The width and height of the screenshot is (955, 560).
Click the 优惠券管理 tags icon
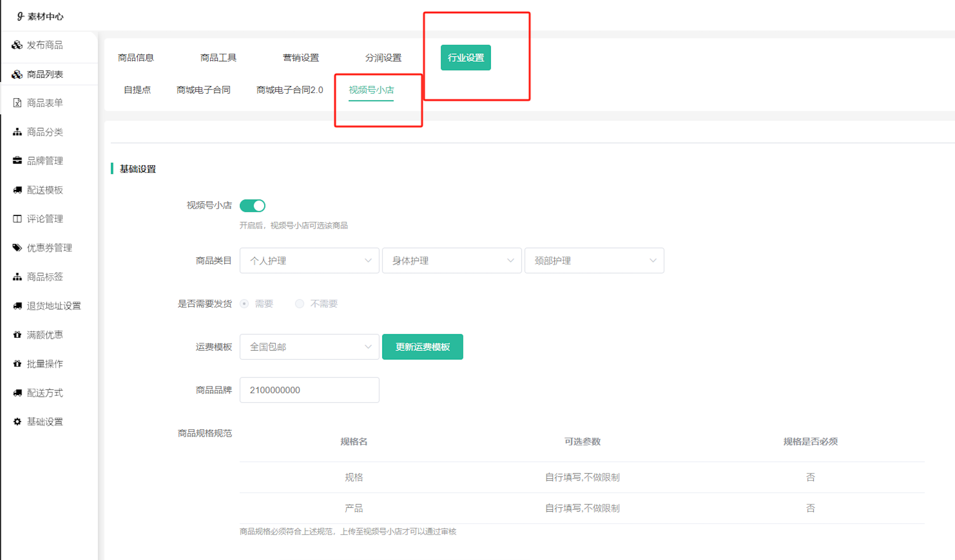pos(17,247)
